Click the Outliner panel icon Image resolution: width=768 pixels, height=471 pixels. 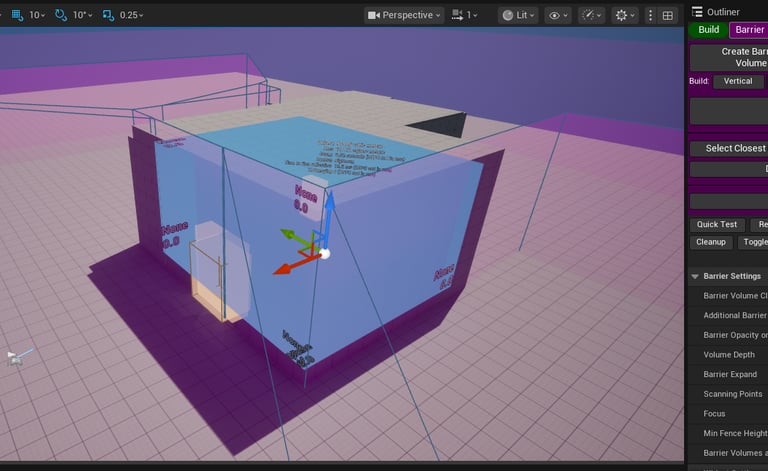[697, 11]
